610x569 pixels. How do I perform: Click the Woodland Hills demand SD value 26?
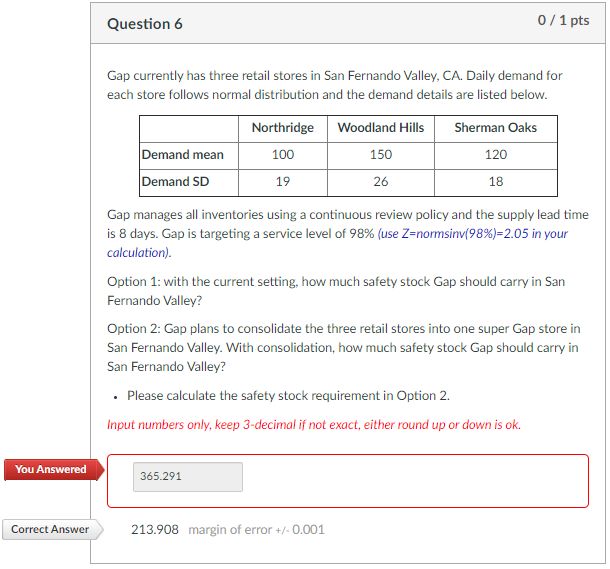coord(381,182)
